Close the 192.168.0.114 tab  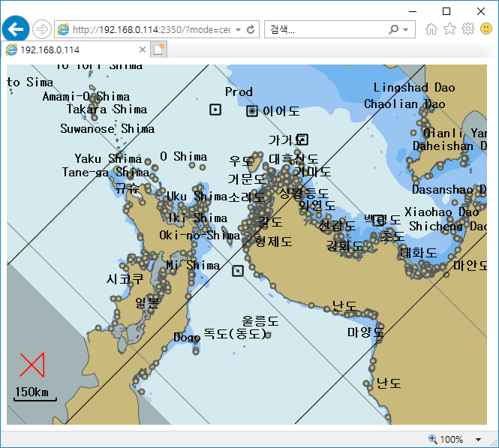(x=143, y=50)
